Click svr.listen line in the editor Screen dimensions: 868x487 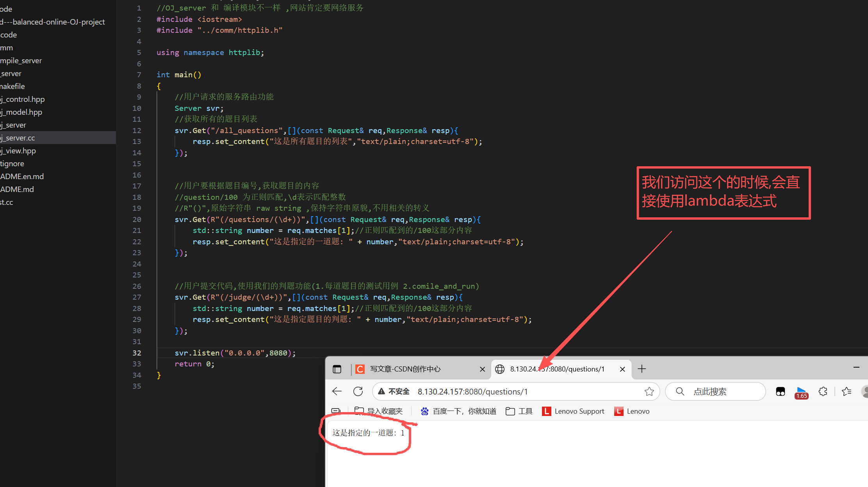(235, 353)
